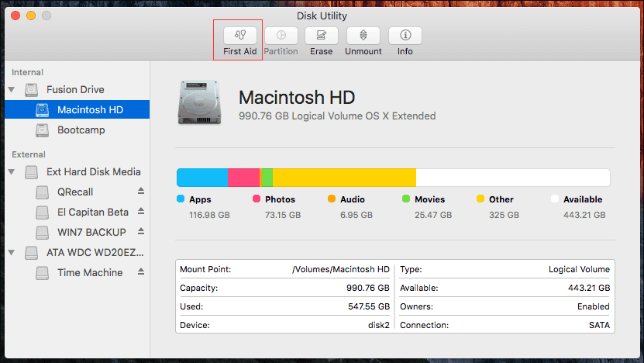Click the Unmount toolbar icon
Screen dimensions: 644x363
tap(363, 36)
